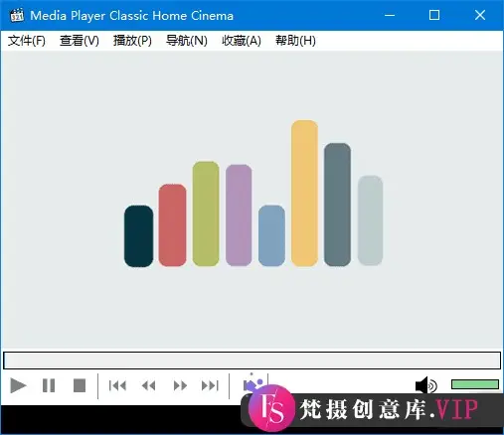This screenshot has height=435, width=504.
Task: Minimize the Media Player Classic window
Action: pyautogui.click(x=390, y=15)
